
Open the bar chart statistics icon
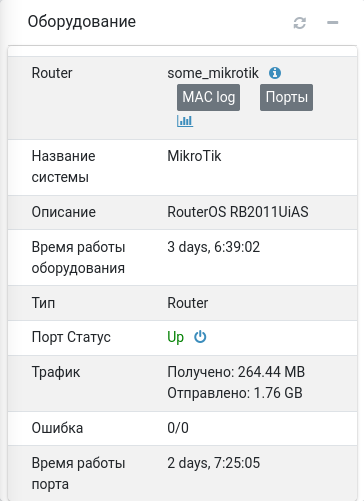click(185, 121)
